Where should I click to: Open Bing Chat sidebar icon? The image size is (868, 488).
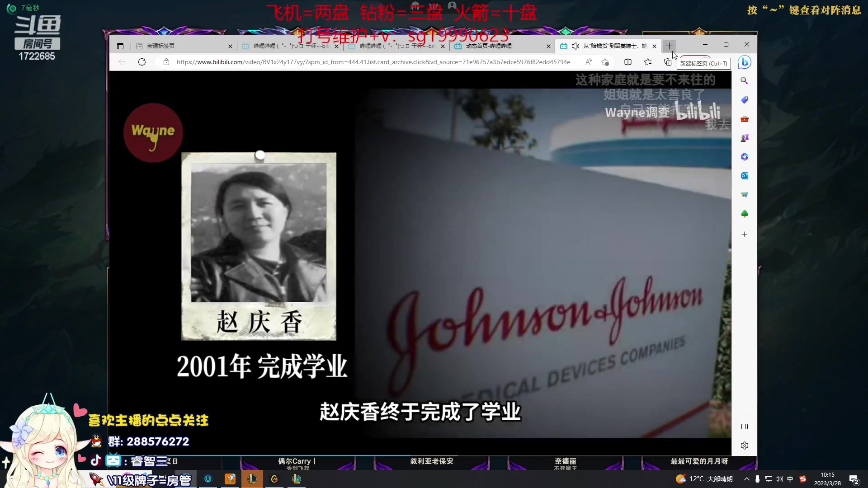point(744,62)
